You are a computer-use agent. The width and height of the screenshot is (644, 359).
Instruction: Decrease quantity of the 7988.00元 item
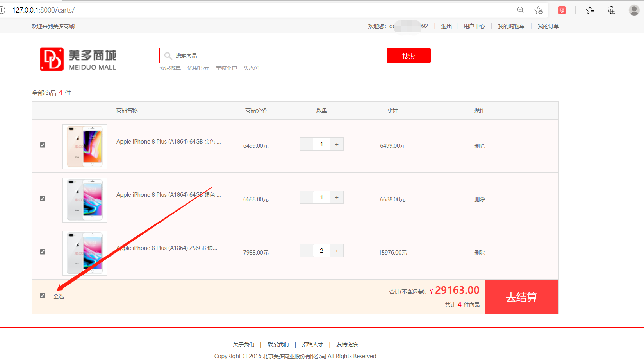[307, 251]
